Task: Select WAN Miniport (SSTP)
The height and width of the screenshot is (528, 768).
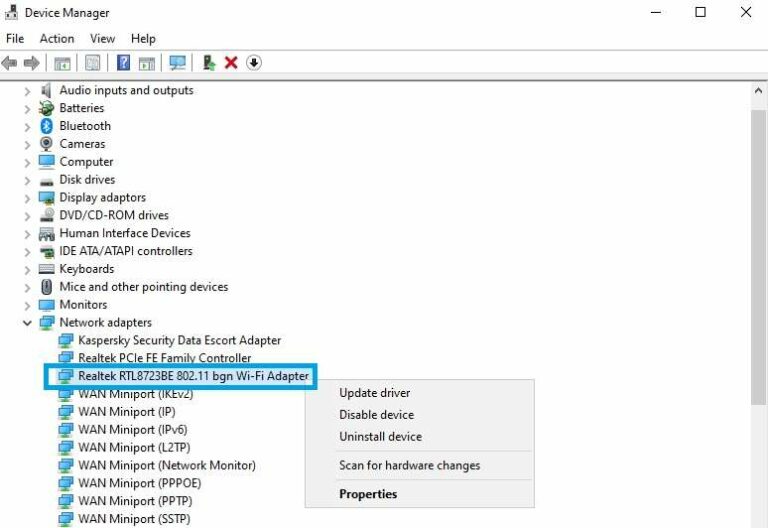Action: [134, 519]
